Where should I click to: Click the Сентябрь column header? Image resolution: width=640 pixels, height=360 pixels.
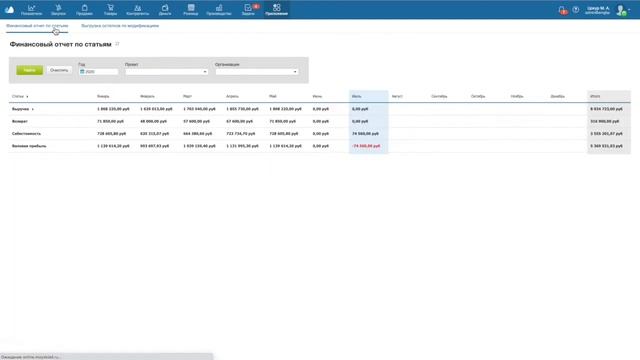(439, 96)
